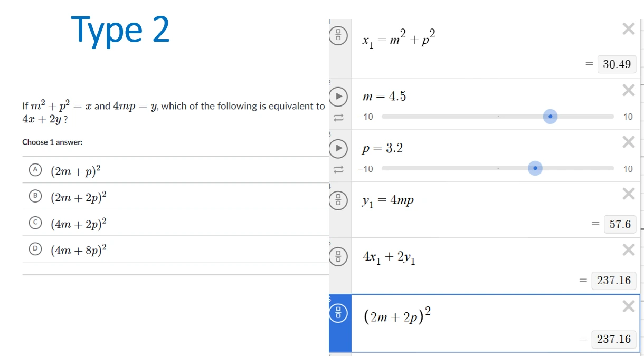Edit the 10 upper bound of the m slider
Screen dimensions: 644x356
coord(627,117)
